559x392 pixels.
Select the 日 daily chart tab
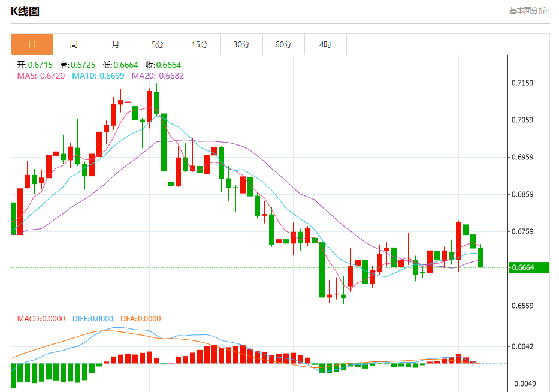32,44
